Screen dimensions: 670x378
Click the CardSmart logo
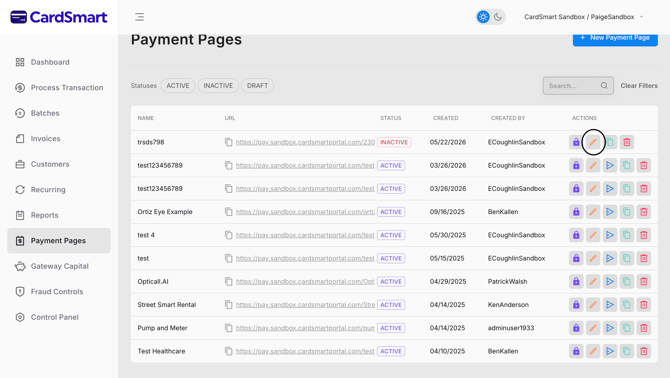[x=59, y=17]
